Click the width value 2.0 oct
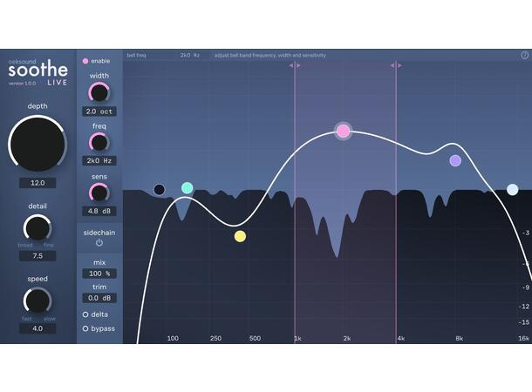 click(99, 112)
